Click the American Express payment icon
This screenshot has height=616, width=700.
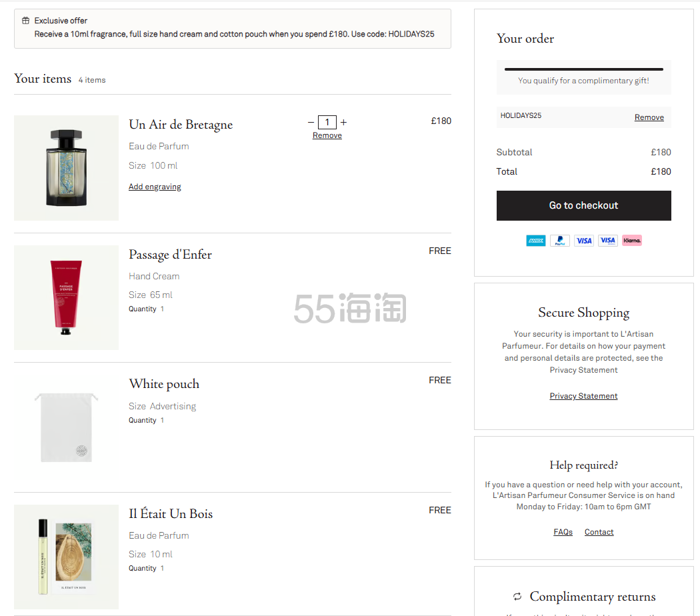coord(535,241)
